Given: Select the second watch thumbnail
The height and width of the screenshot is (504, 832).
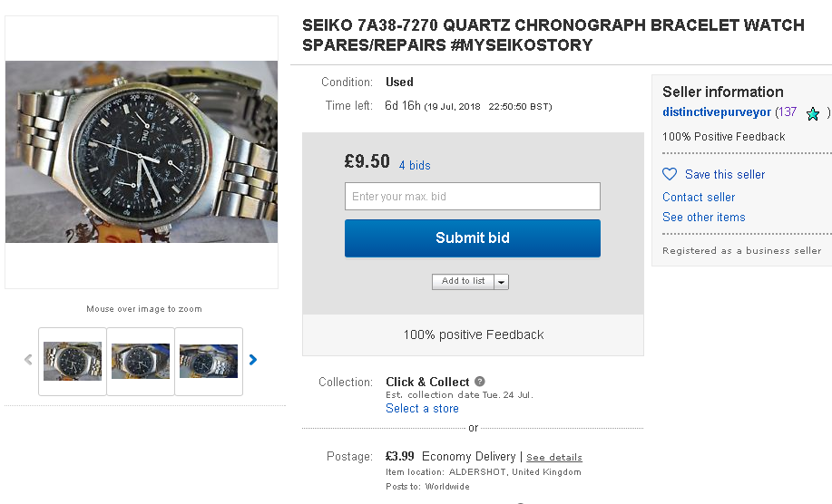Looking at the screenshot, I should click(x=141, y=361).
